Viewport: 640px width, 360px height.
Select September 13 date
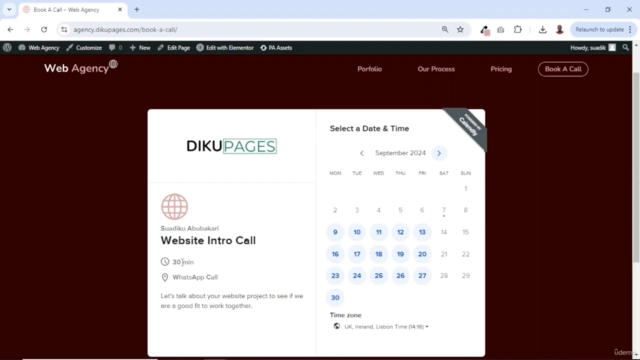(422, 232)
